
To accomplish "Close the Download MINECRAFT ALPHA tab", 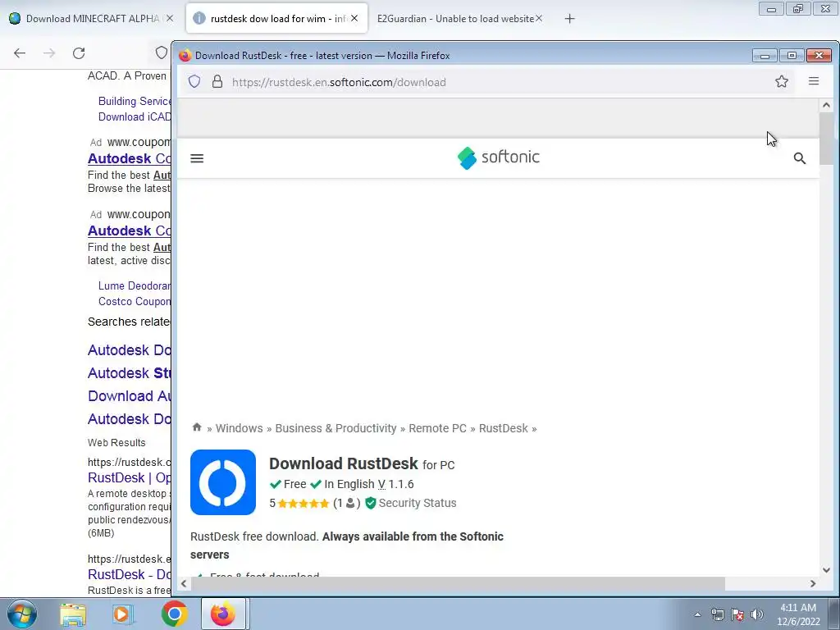I will (x=169, y=18).
